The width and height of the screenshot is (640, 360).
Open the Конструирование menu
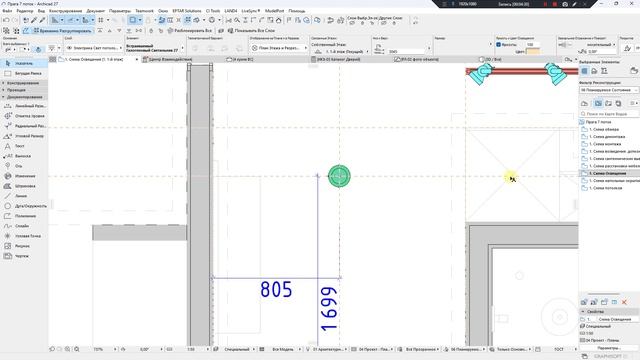point(65,11)
